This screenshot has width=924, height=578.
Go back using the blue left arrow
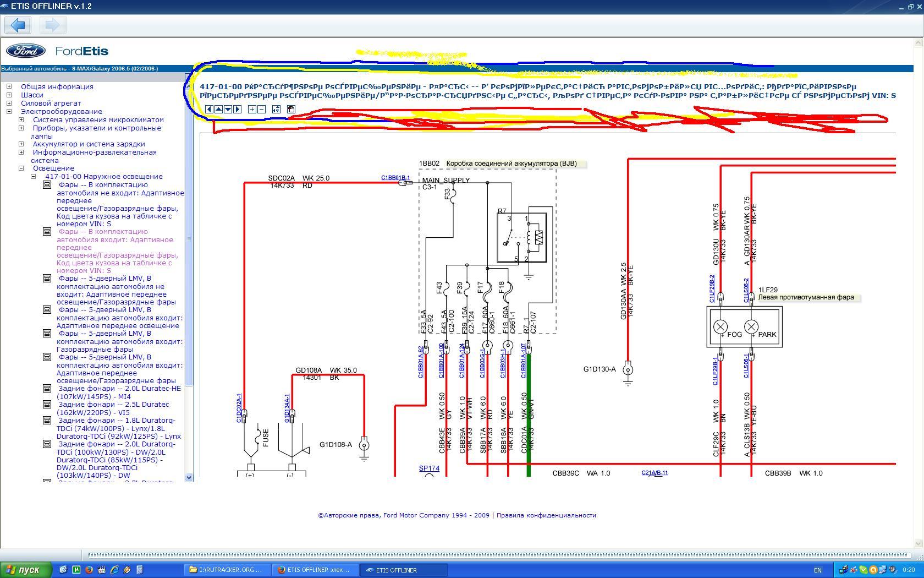click(18, 25)
